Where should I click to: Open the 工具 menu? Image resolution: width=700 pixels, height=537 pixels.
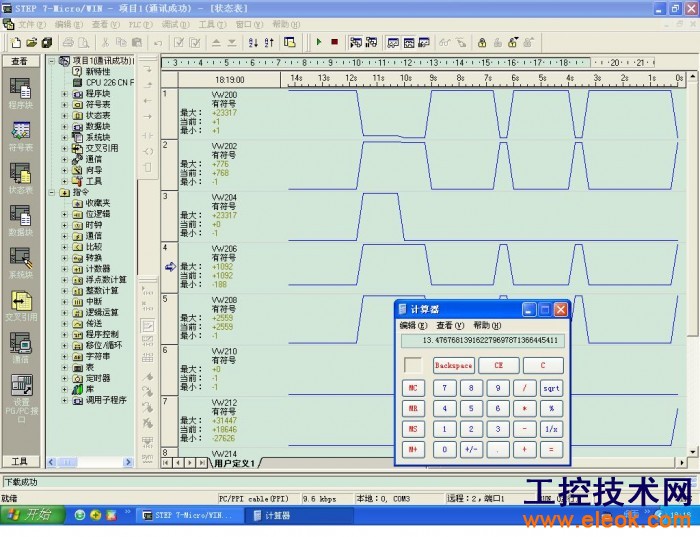point(212,24)
